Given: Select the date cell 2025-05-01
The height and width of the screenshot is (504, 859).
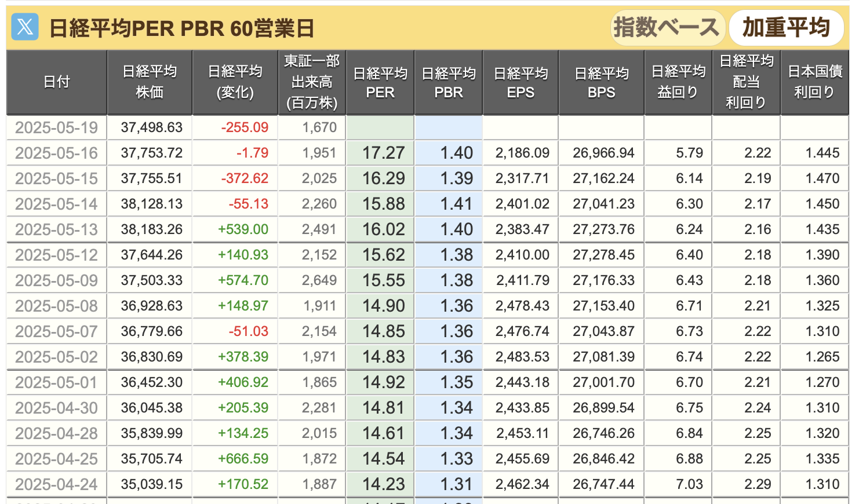Looking at the screenshot, I should [57, 382].
